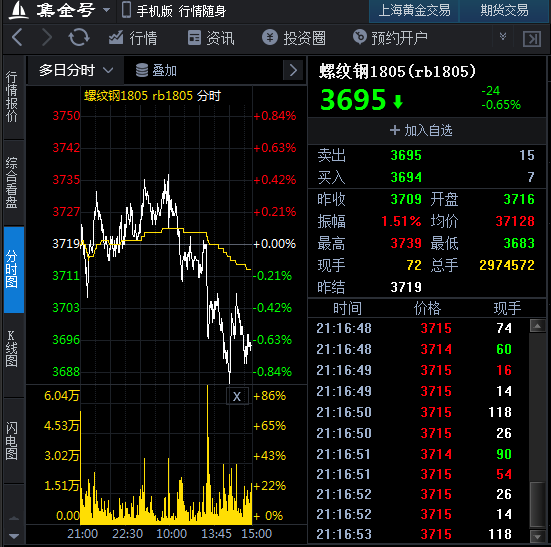Viewport: 551px width, 547px height.
Task: Open 行情 market quotes section
Action: click(x=133, y=38)
